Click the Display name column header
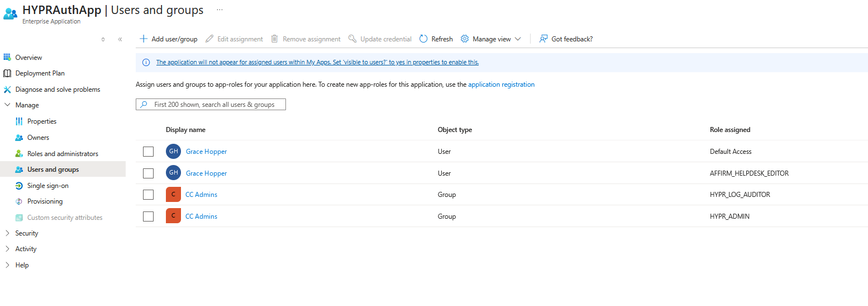The height and width of the screenshot is (306, 868). pyautogui.click(x=185, y=130)
